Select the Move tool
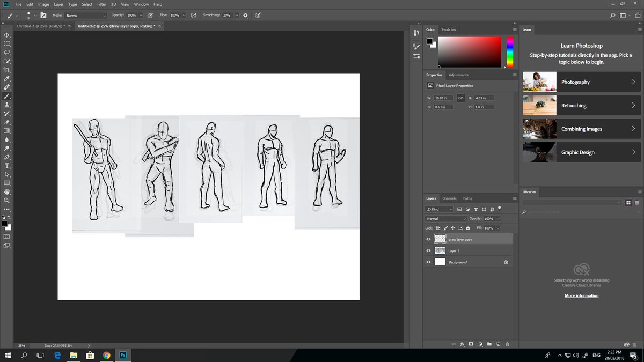This screenshot has width=644, height=362. 7,35
